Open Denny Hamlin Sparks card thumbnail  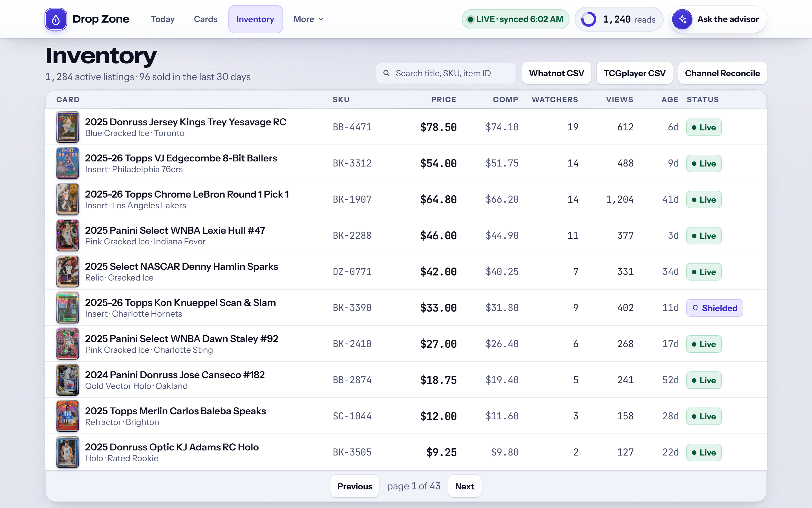(68, 271)
